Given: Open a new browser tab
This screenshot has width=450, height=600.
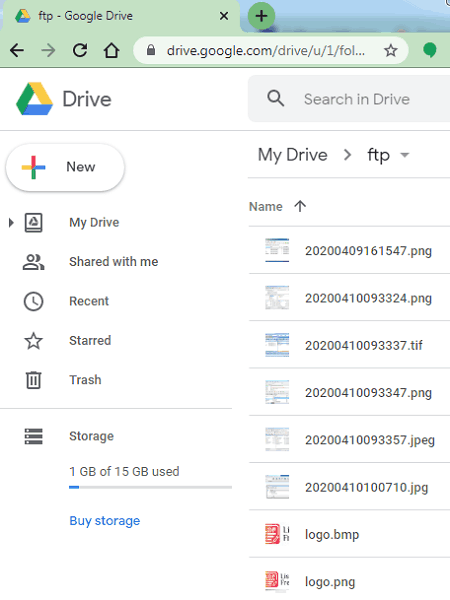Looking at the screenshot, I should (x=261, y=16).
